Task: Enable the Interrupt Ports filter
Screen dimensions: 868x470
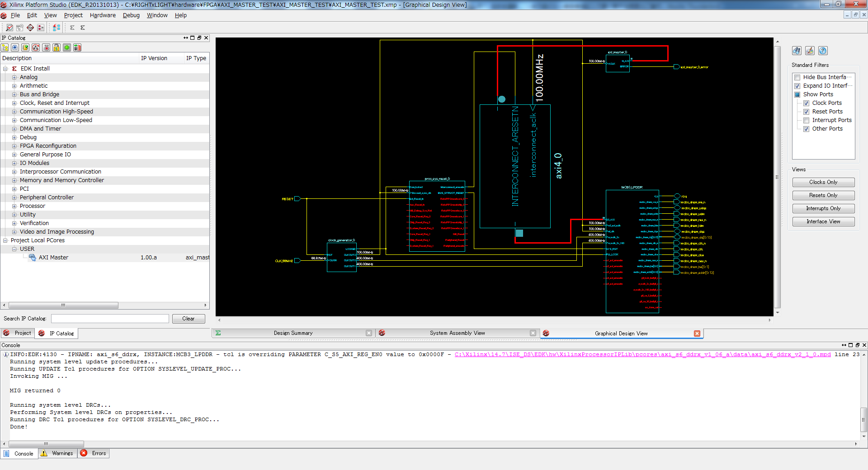Action: click(x=806, y=120)
